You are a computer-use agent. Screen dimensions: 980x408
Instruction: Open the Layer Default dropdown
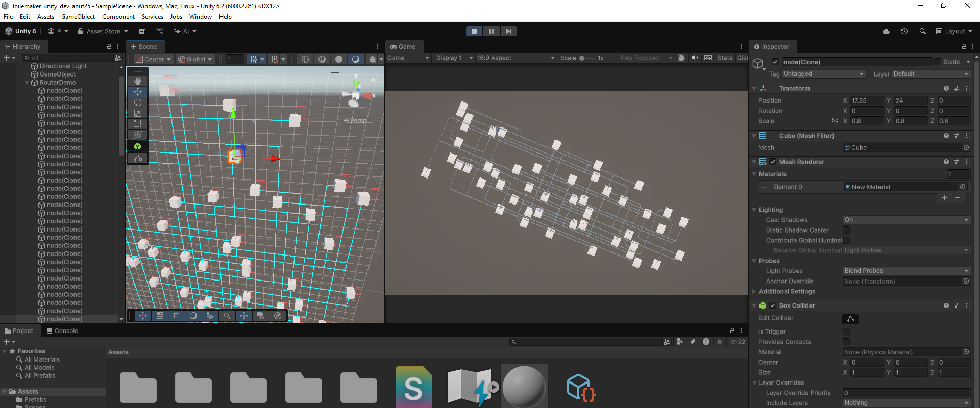point(931,74)
